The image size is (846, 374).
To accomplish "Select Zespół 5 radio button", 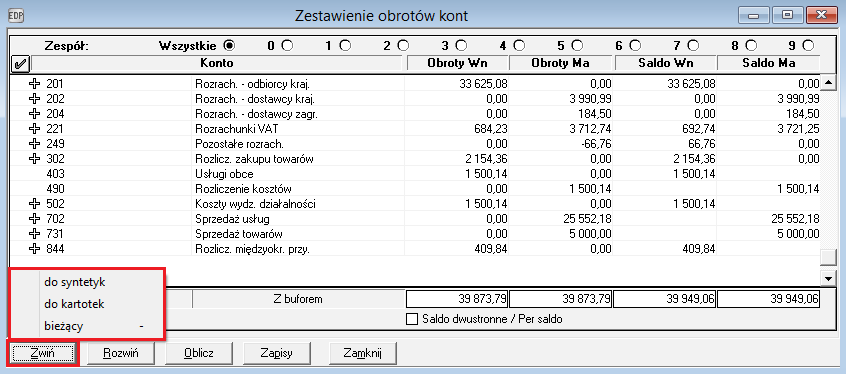I will tap(577, 46).
